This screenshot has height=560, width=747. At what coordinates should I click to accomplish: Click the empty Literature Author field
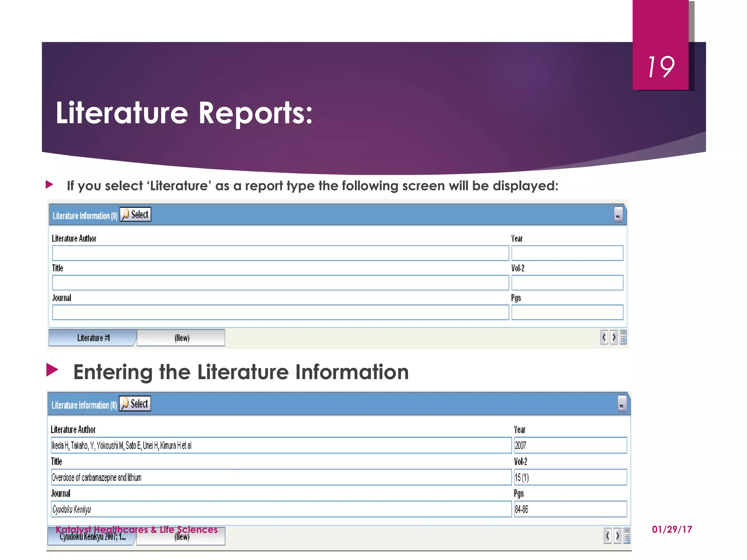[x=280, y=253]
